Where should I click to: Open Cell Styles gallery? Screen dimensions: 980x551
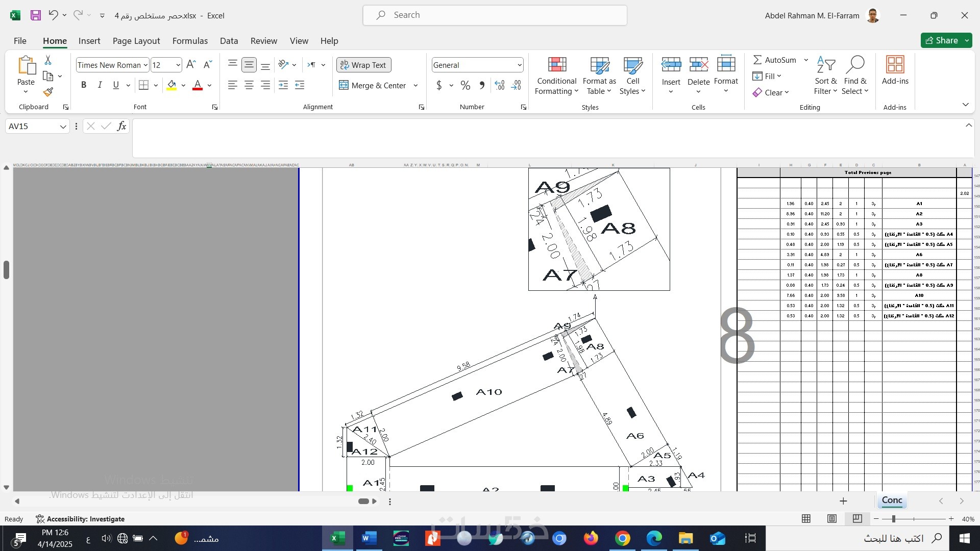click(632, 76)
